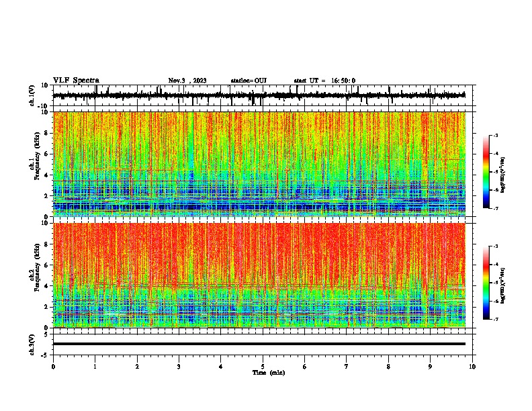The width and height of the screenshot is (532, 411).
Task: Click inside the ch.1 spectrogram plot
Action: tap(259, 164)
